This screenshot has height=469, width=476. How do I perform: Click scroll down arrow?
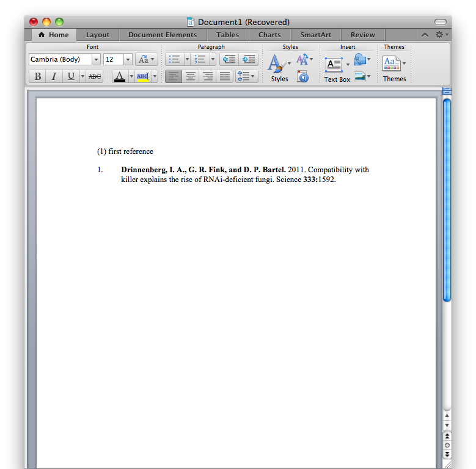[447, 425]
